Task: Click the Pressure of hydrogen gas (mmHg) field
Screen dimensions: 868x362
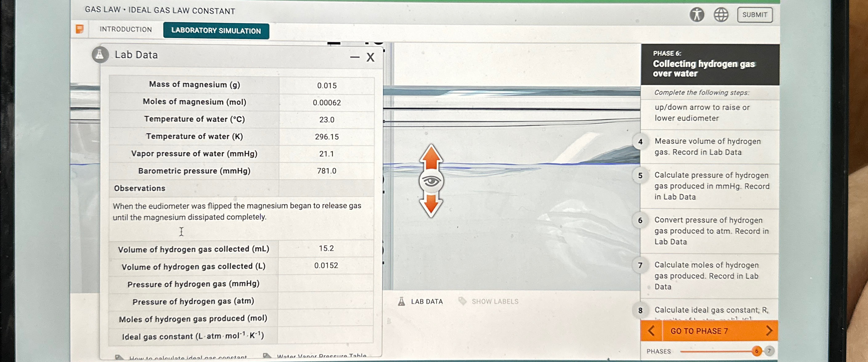Action: (x=325, y=283)
